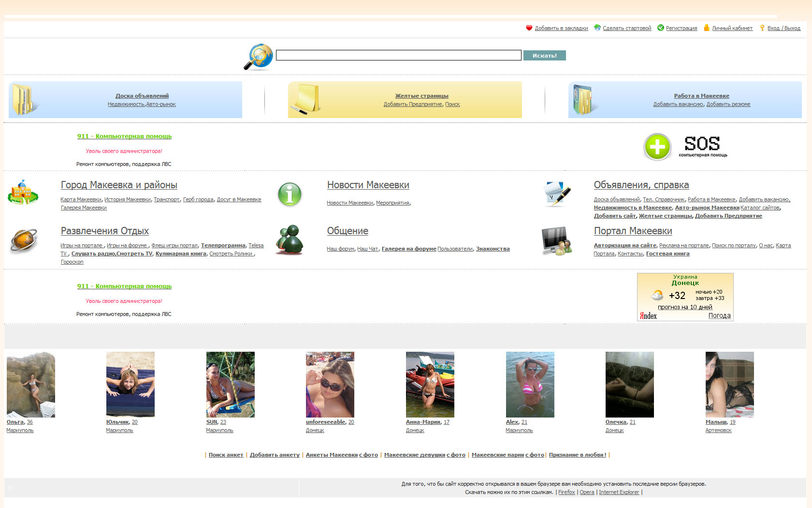Image resolution: width=812 pixels, height=508 pixels.
Task: Click the yellow notepad Желтые страницы icon
Action: pos(305,100)
